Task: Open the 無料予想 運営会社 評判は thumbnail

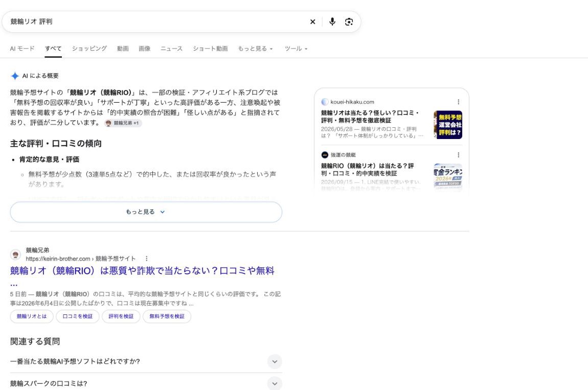Action: point(448,125)
